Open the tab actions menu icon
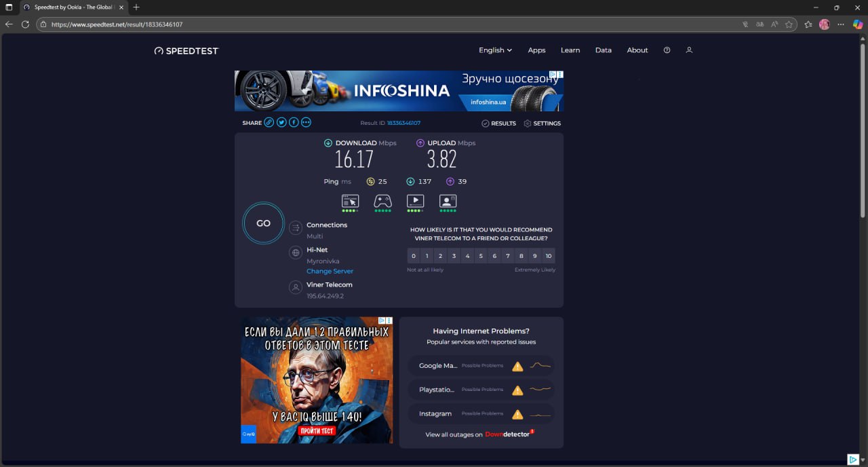This screenshot has height=467, width=868. [9, 7]
